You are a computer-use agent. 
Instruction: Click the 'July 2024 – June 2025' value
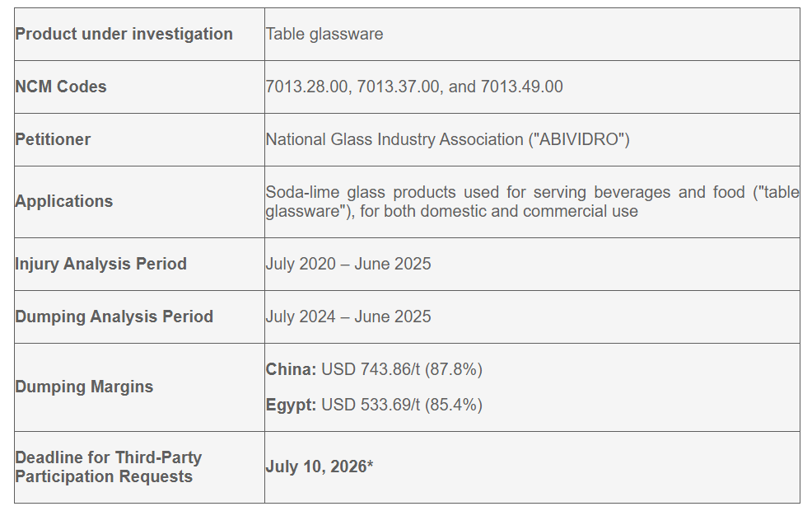coord(348,316)
